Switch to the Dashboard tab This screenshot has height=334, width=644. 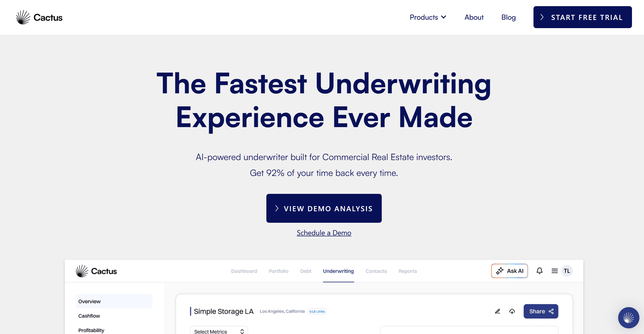pos(244,271)
